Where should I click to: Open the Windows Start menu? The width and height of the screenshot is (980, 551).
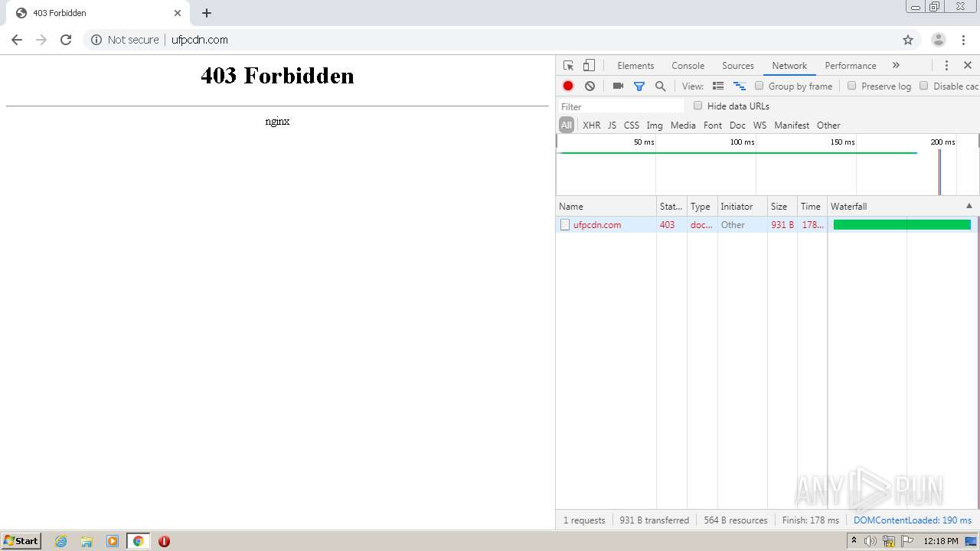point(21,541)
